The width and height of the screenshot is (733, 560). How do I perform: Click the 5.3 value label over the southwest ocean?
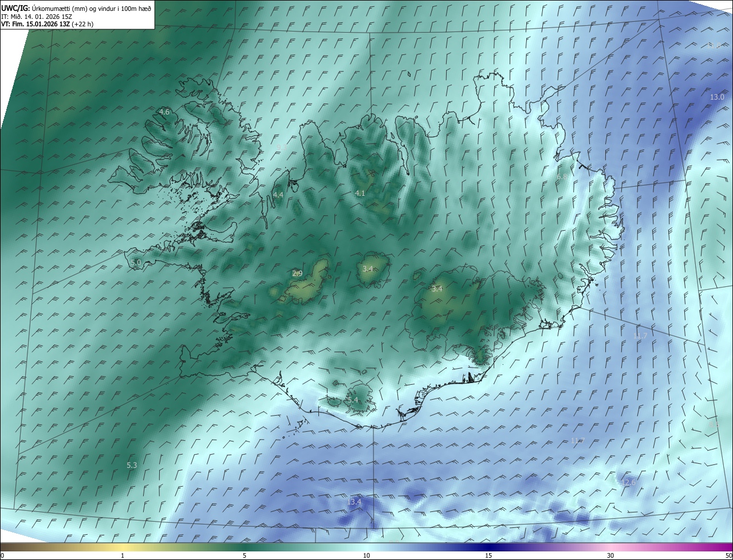[x=132, y=466]
